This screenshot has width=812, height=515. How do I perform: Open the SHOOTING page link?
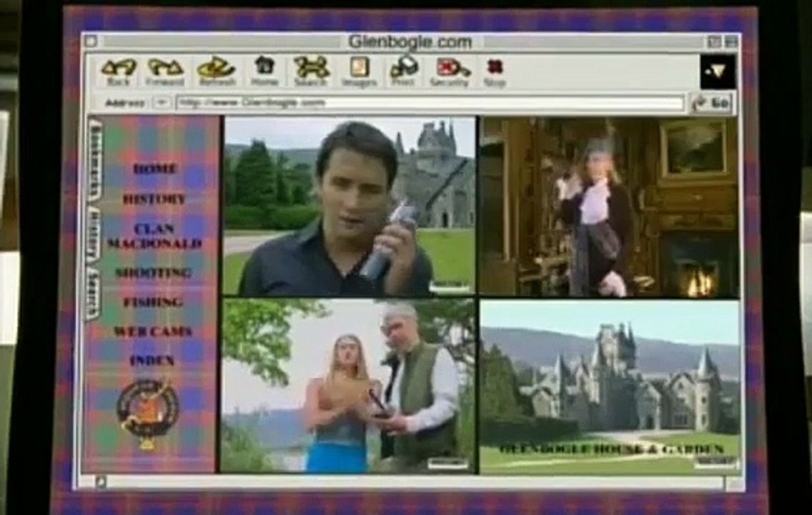[x=153, y=273]
